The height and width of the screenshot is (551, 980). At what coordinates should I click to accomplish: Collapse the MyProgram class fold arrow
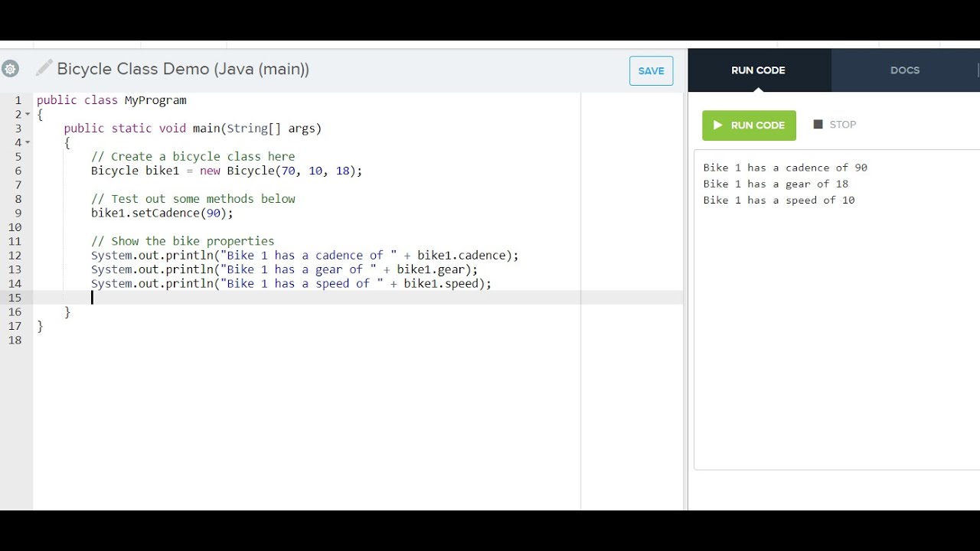28,114
